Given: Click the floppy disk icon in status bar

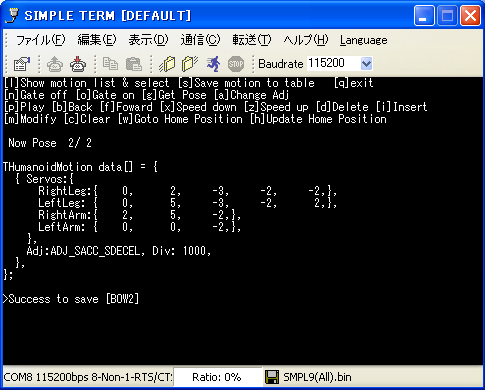Looking at the screenshot, I should (x=272, y=377).
